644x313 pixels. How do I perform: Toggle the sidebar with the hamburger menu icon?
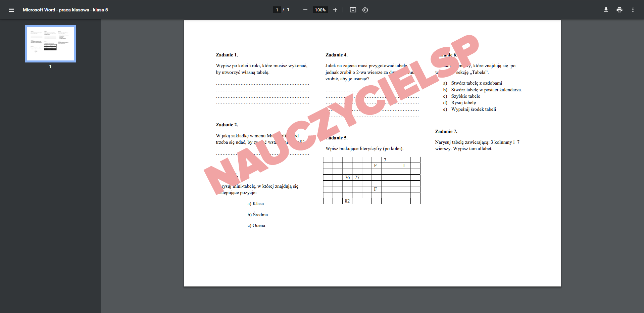(x=11, y=10)
